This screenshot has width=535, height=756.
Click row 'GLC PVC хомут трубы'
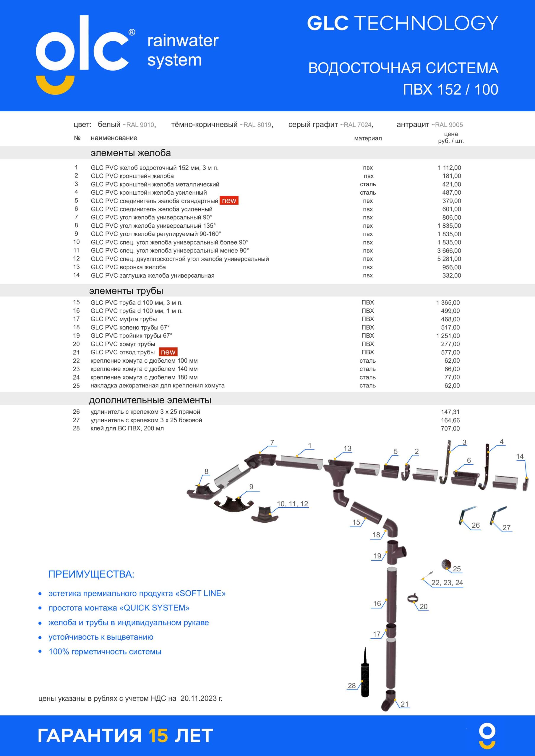(x=266, y=344)
